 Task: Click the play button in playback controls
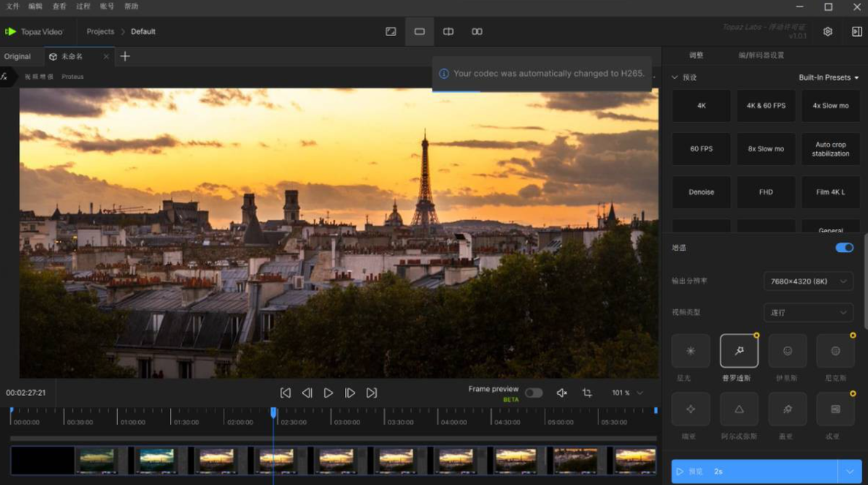coord(328,393)
